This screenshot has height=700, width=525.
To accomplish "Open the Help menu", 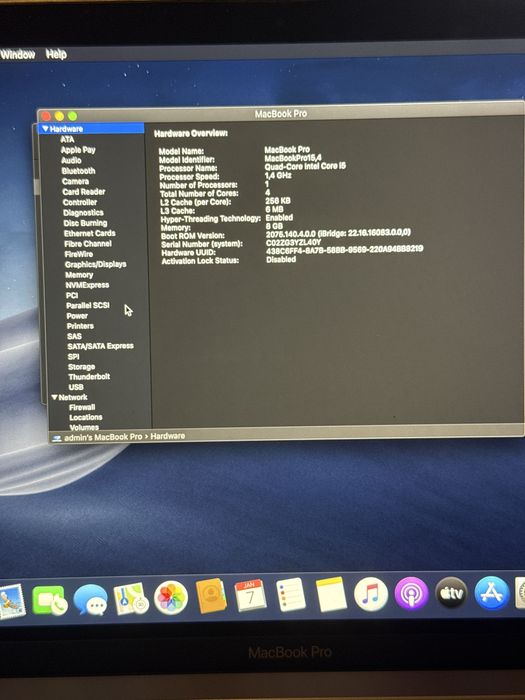I will [56, 54].
